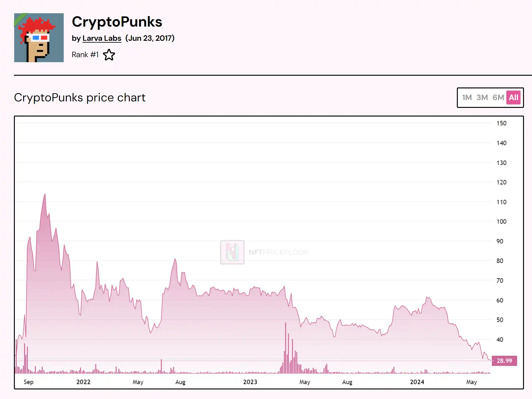Click the Sep time axis label
This screenshot has width=532, height=399.
click(28, 382)
